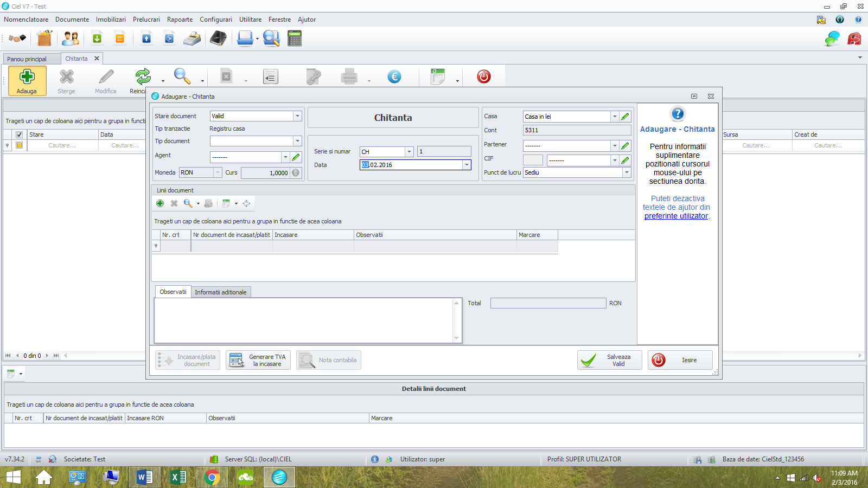Click the Marcare column header in dialog
868x488 pixels.
tap(537, 235)
